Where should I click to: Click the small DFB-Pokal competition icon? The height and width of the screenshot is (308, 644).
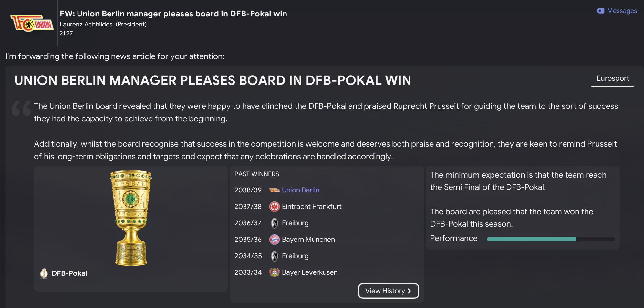coord(44,273)
